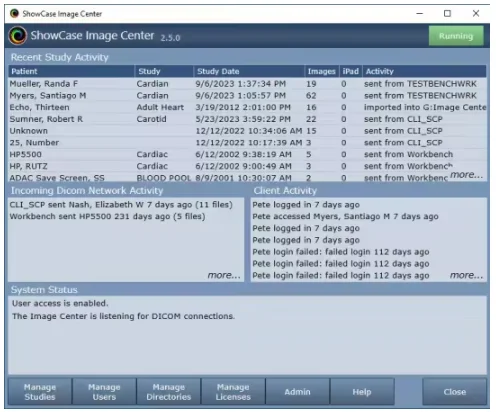The height and width of the screenshot is (412, 498).
Task: Select the Unknown patient row
Action: (x=247, y=131)
